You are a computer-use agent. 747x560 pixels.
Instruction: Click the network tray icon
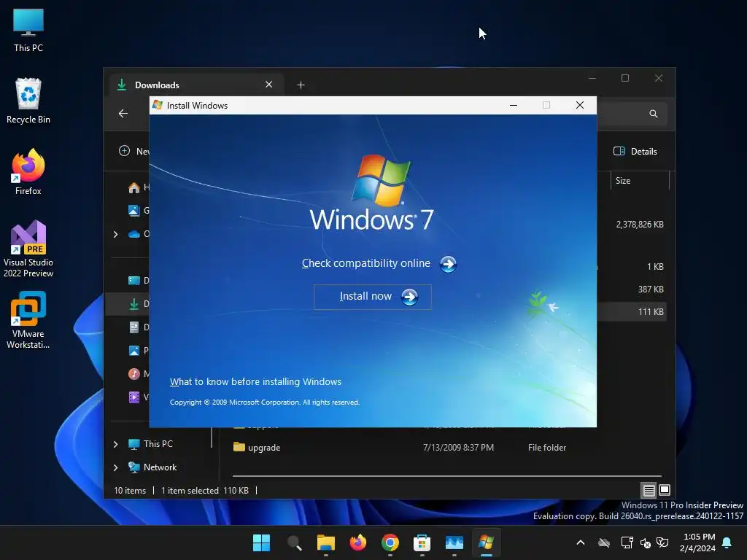(627, 542)
